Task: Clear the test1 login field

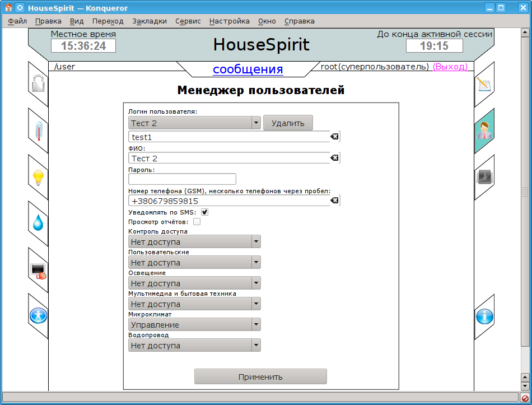Action: 334,137
